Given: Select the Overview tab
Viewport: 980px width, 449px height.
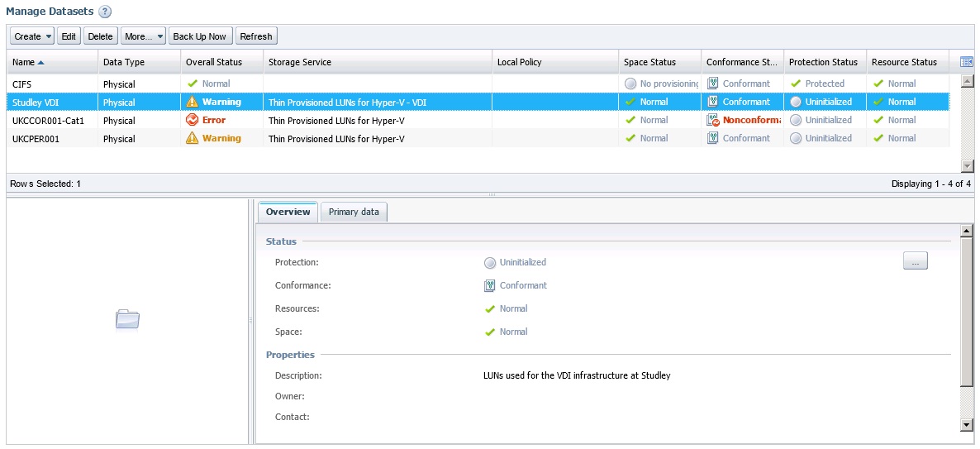Looking at the screenshot, I should point(288,212).
